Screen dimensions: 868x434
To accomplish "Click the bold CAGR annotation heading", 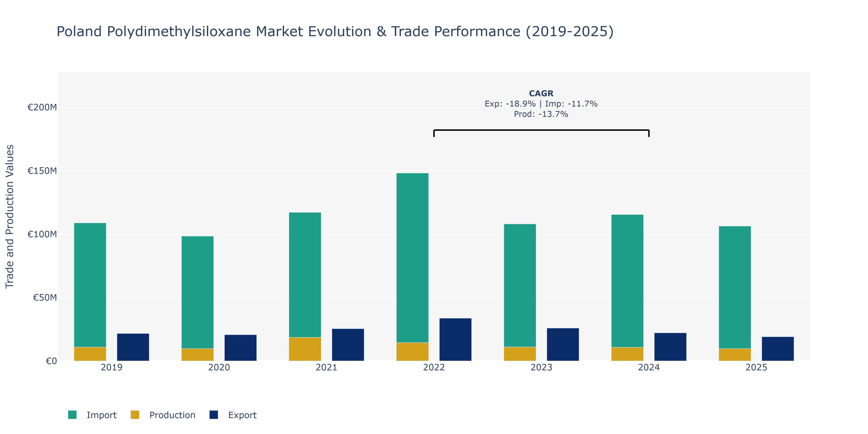I will pos(541,93).
